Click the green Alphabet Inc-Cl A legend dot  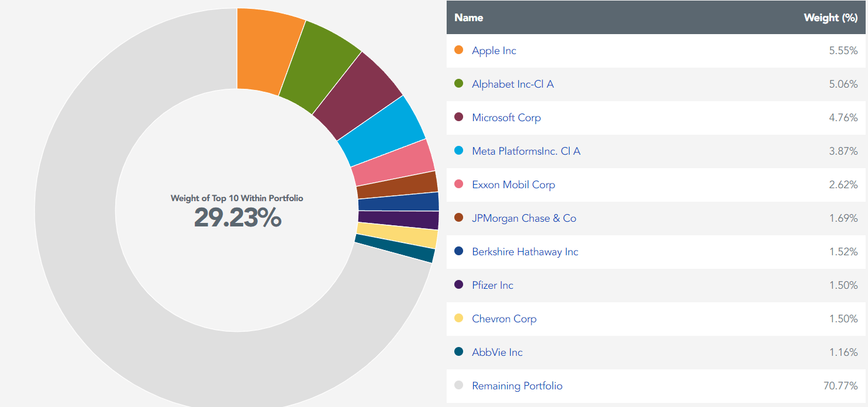click(x=459, y=84)
